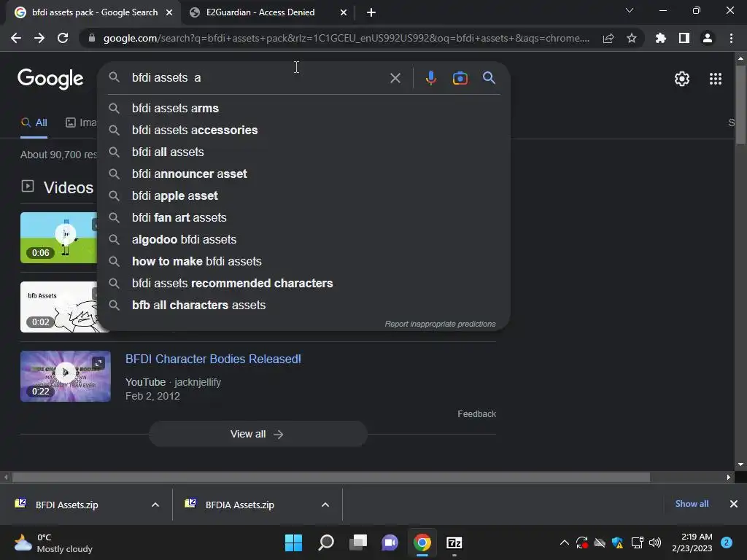
Task: Open the Chrome profile icon
Action: pos(708,38)
